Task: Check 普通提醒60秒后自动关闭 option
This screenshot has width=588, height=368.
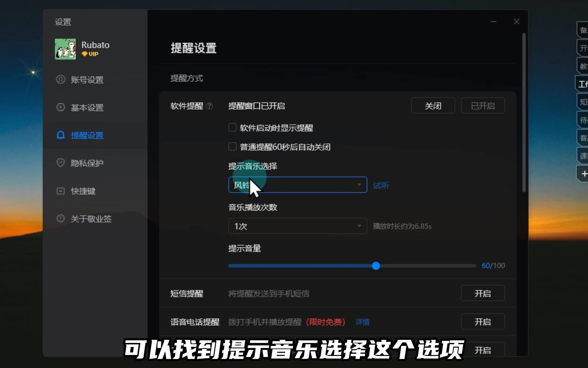Action: coord(232,147)
